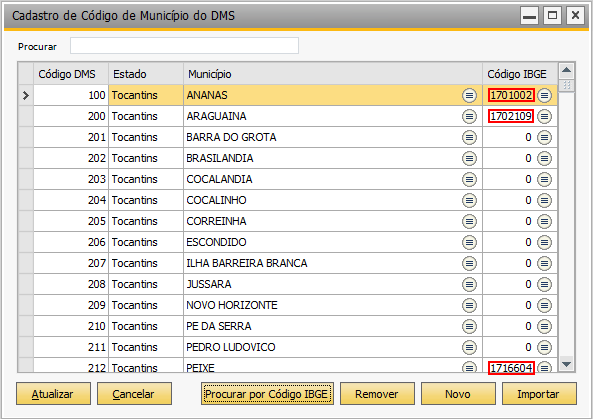The image size is (593, 419).
Task: Click the scrollbar down arrow
Action: [566, 365]
